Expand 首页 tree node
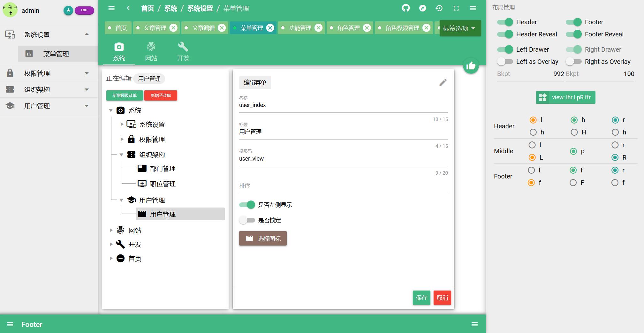The height and width of the screenshot is (333, 644). coord(111,258)
